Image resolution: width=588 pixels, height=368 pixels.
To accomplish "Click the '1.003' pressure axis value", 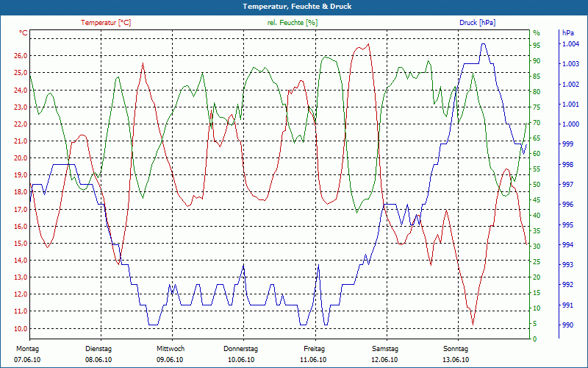I will (570, 64).
